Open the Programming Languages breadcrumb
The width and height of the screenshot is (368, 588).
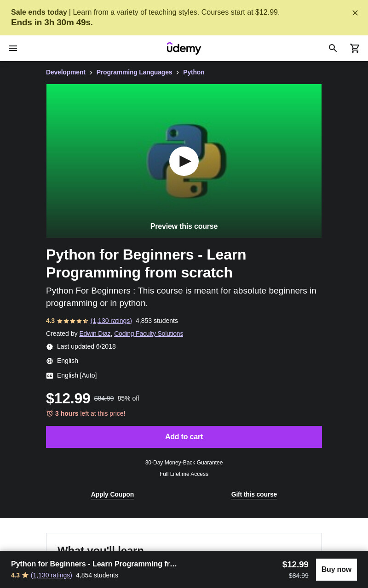134,72
